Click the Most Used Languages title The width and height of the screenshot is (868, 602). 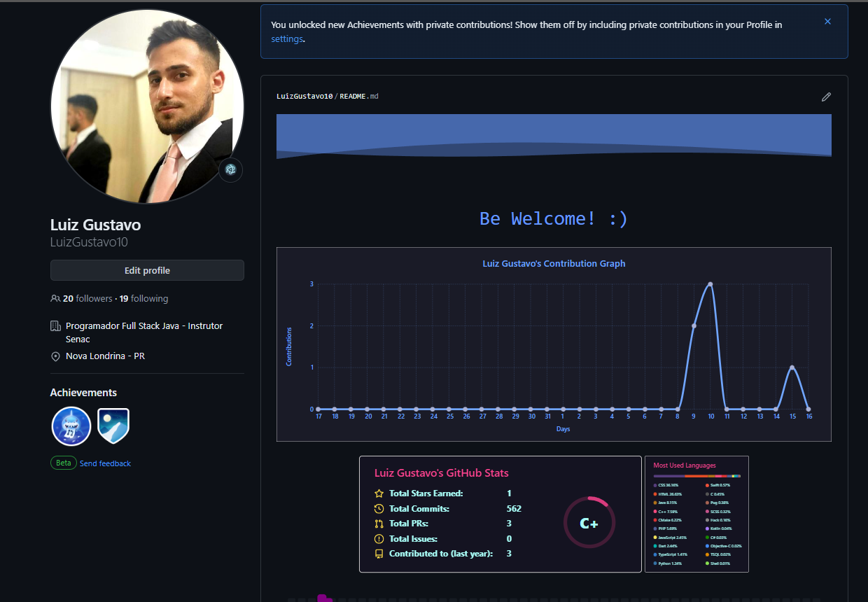tap(685, 465)
